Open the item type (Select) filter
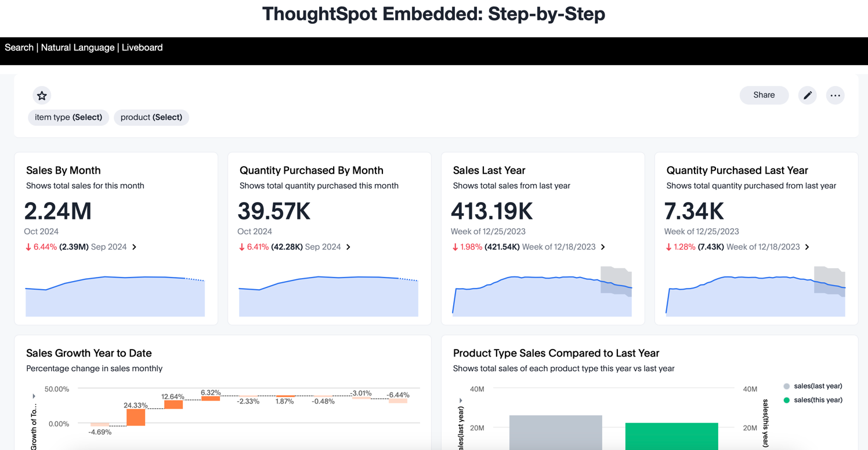This screenshot has width=868, height=450. click(68, 117)
